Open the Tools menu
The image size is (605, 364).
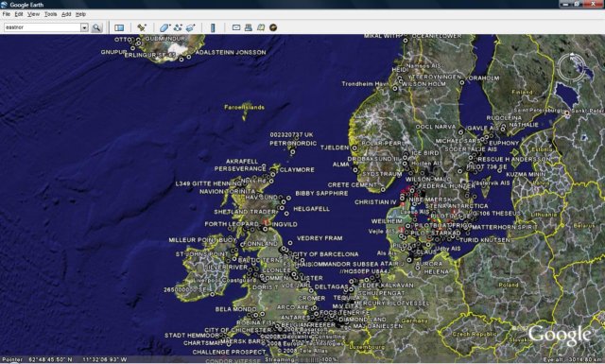[x=50, y=14]
